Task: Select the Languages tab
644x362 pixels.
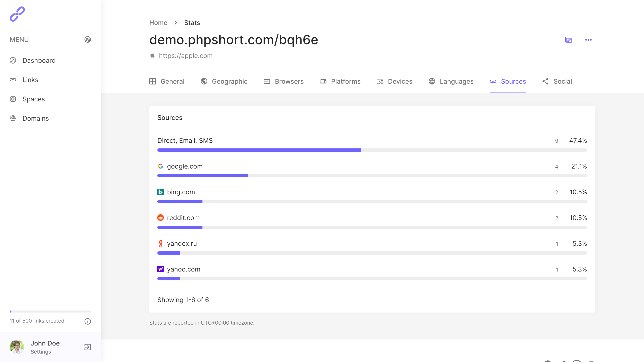Action: coord(451,81)
